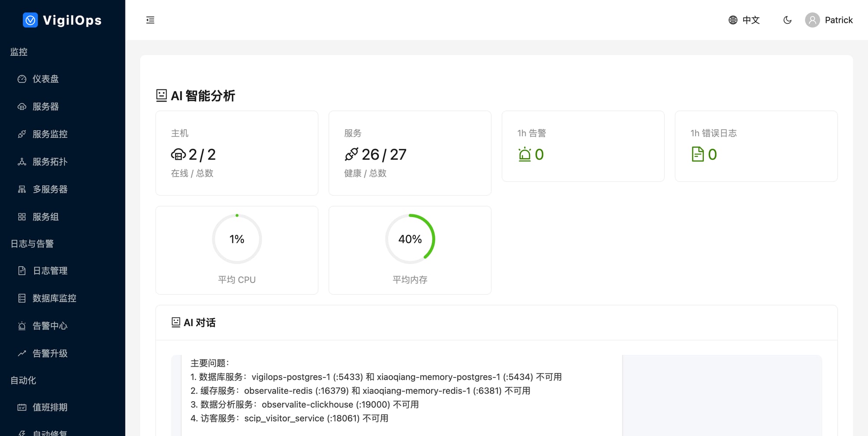Screen dimensions: 868x436
Task: Click the 服务组 grid icon
Action: (x=22, y=217)
